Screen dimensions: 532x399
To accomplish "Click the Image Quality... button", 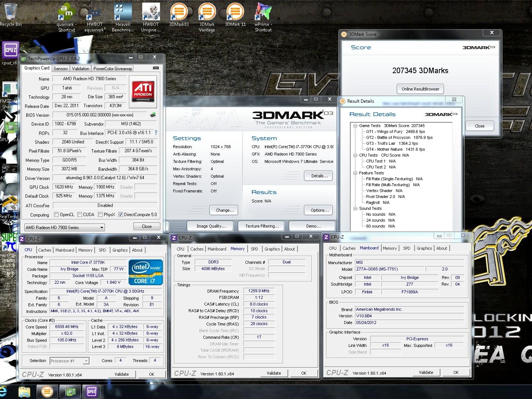I will [x=211, y=226].
